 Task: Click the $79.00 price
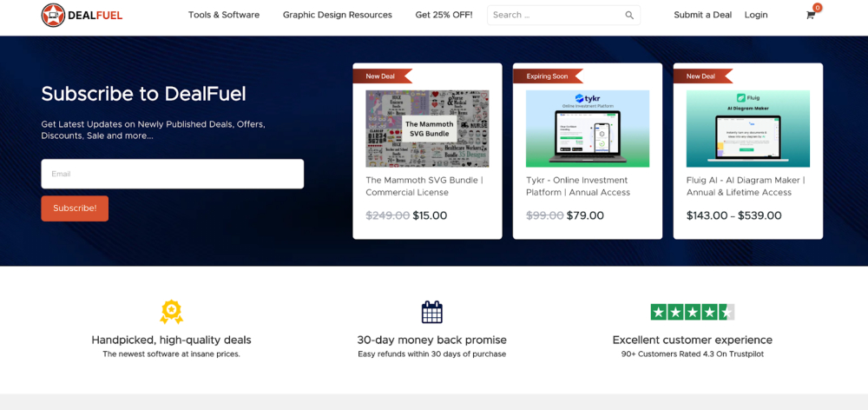pos(585,215)
